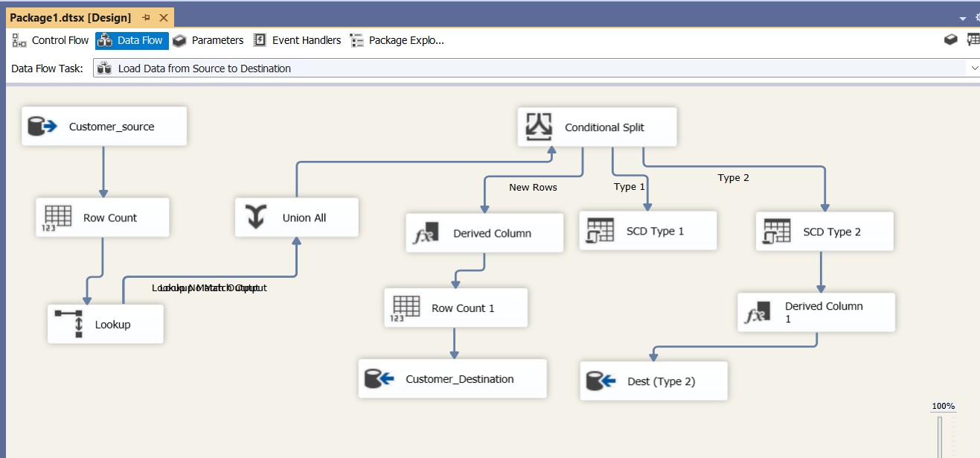This screenshot has width=980, height=458.
Task: Open the Derived Column fx icon
Action: click(x=426, y=232)
